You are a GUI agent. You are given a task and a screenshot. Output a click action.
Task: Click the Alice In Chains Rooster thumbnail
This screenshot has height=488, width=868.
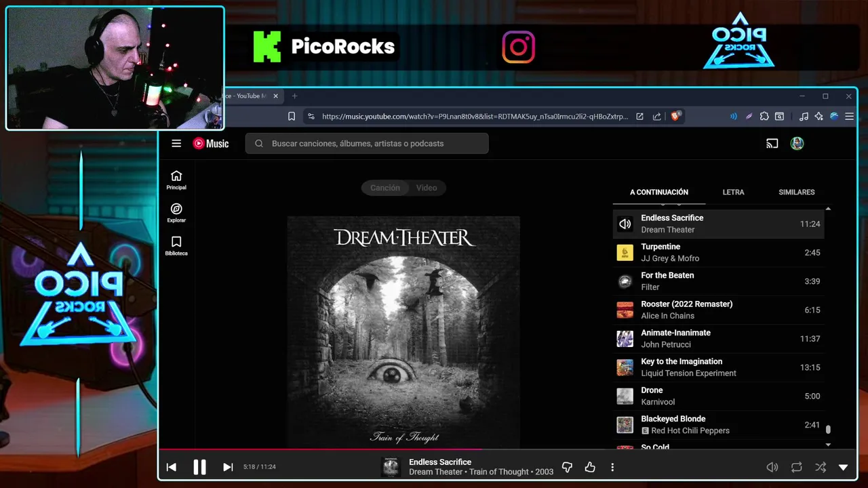625,310
